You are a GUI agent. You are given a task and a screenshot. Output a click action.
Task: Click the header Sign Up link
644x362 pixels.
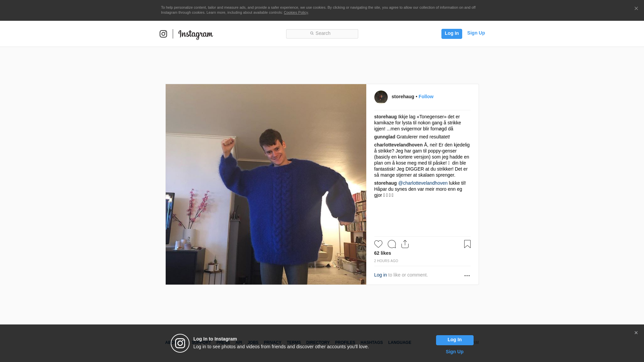(476, 33)
